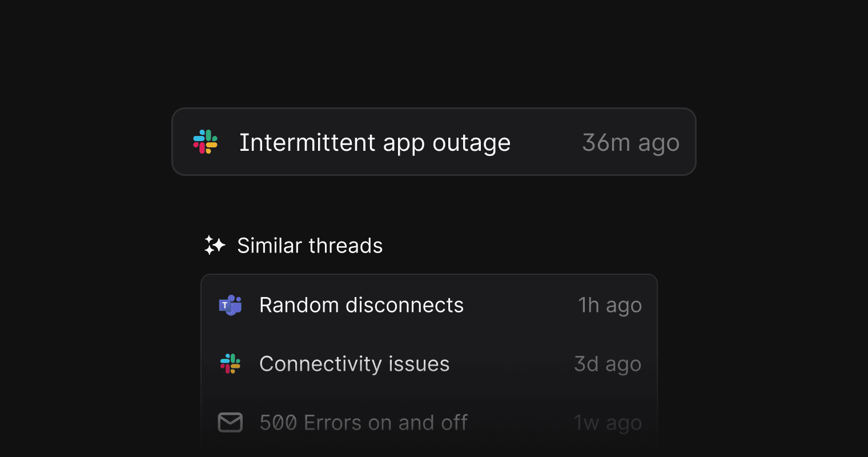Click blank space between outage title and timestamp
The width and height of the screenshot is (868, 457).
[546, 143]
